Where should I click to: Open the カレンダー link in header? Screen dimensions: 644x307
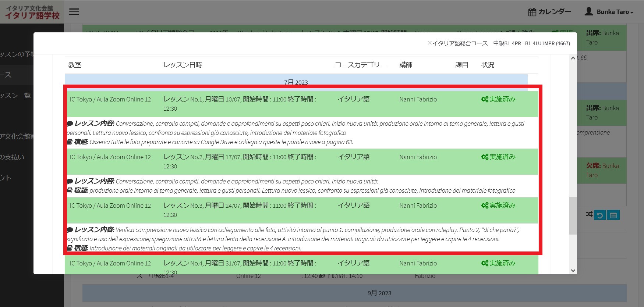554,12
